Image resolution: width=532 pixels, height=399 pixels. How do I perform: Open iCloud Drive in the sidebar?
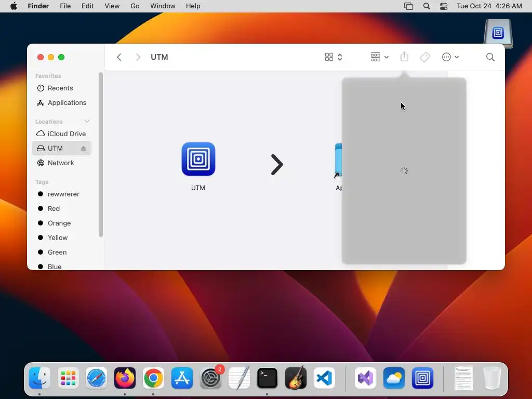[x=62, y=134]
